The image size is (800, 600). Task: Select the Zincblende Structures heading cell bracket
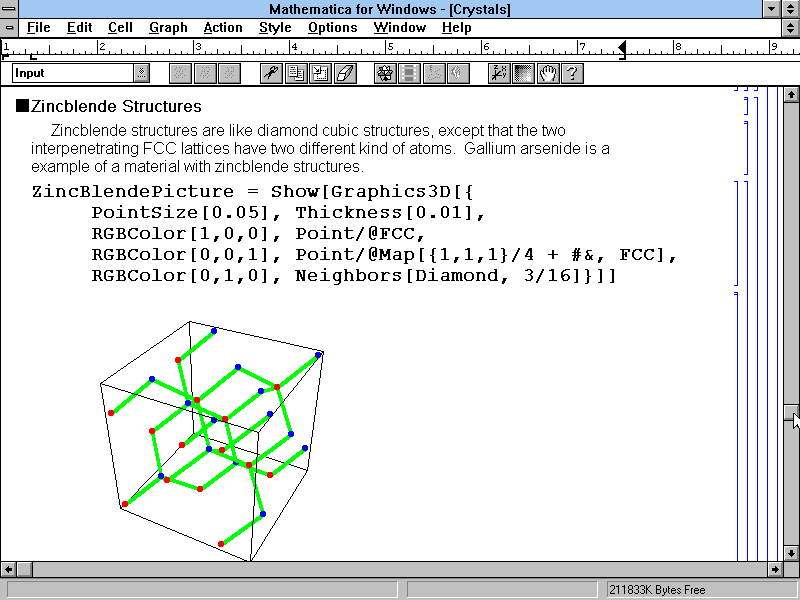[746, 106]
